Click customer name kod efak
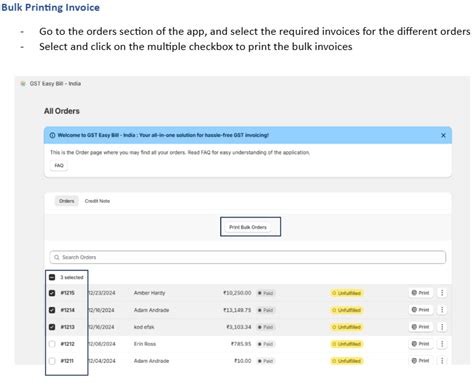The height and width of the screenshot is (383, 474). (144, 327)
